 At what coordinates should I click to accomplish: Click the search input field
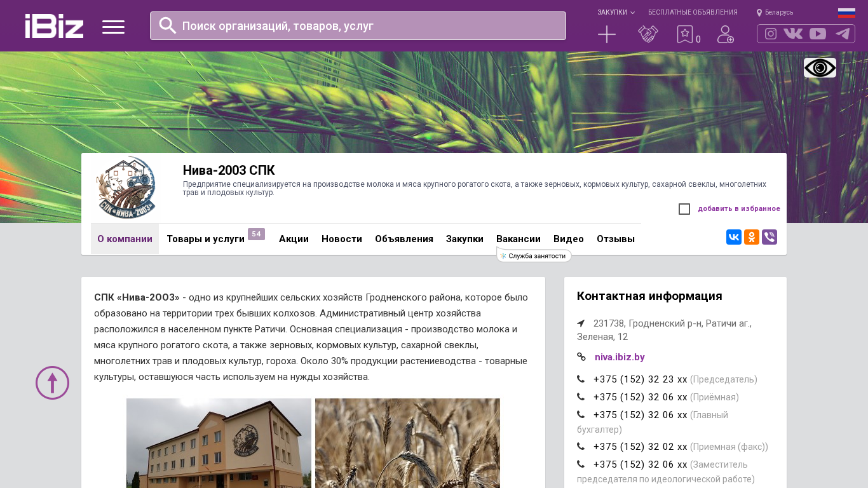[x=358, y=25]
